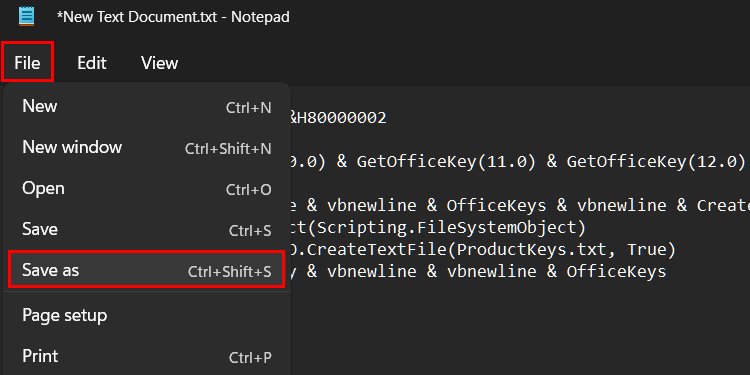750x375 pixels.
Task: Click on GetOfficeKey(12.0) in the text
Action: [x=656, y=162]
